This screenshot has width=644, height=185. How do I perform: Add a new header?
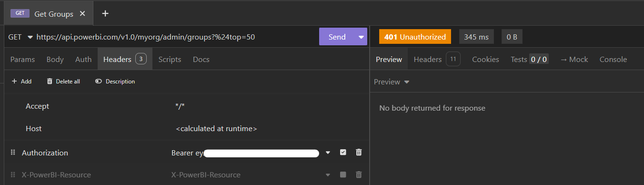point(21,82)
